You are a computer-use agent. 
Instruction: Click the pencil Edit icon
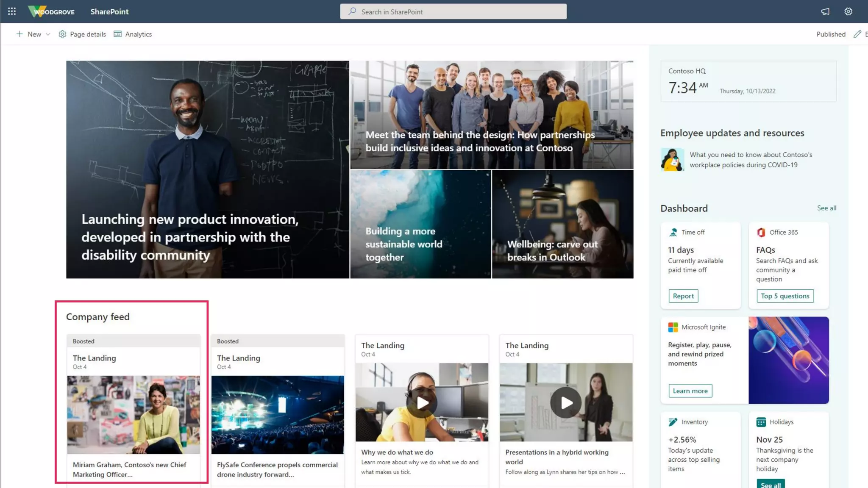(x=857, y=34)
